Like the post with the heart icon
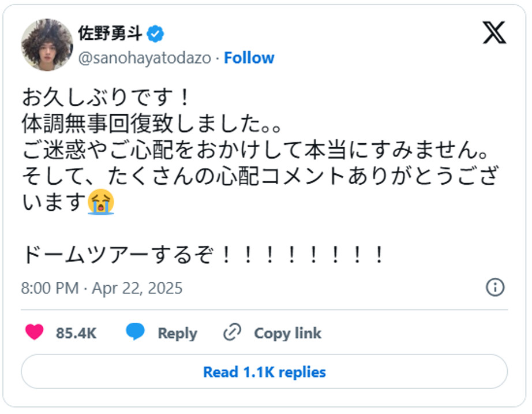This screenshot has height=414, width=532. tap(35, 333)
